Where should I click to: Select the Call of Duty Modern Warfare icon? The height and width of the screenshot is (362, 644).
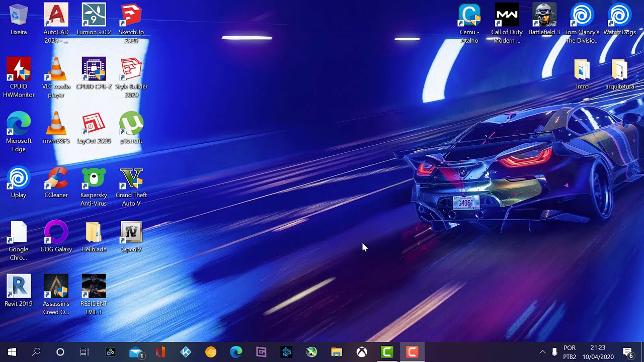click(x=507, y=23)
